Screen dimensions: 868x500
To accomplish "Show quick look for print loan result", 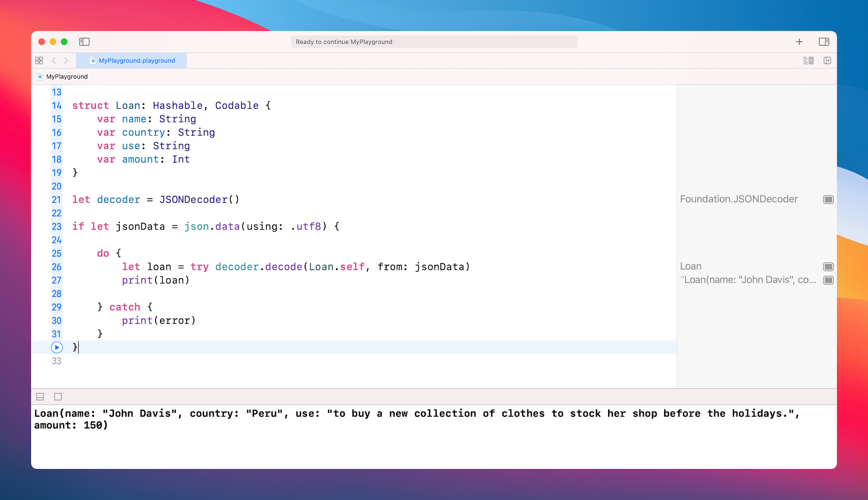I will tap(828, 280).
